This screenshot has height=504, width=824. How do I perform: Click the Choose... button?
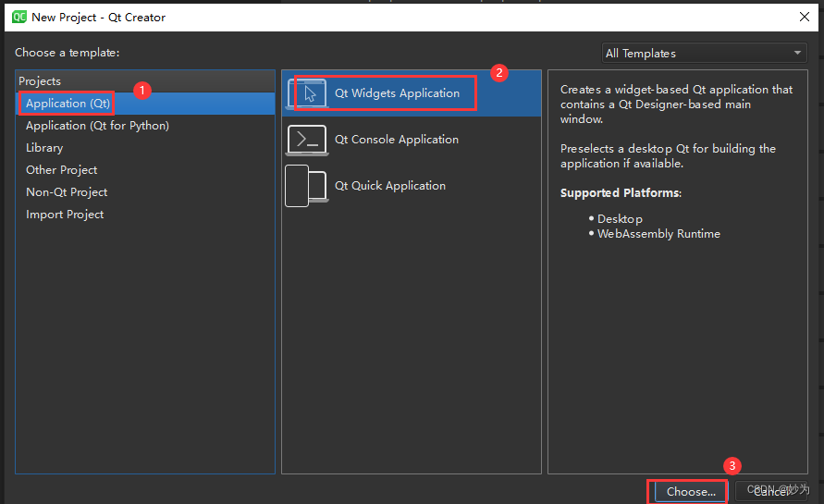coord(691,491)
